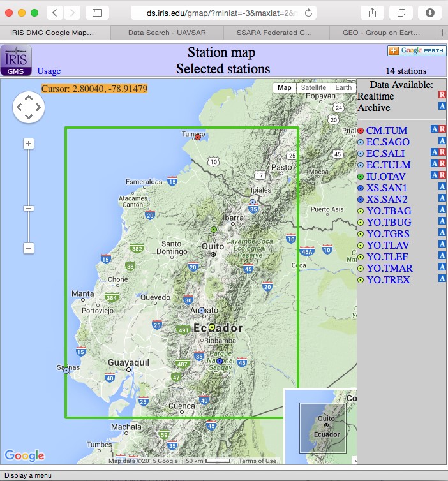Switch to SSARA Federated tab
448x481 pixels.
[x=274, y=33]
